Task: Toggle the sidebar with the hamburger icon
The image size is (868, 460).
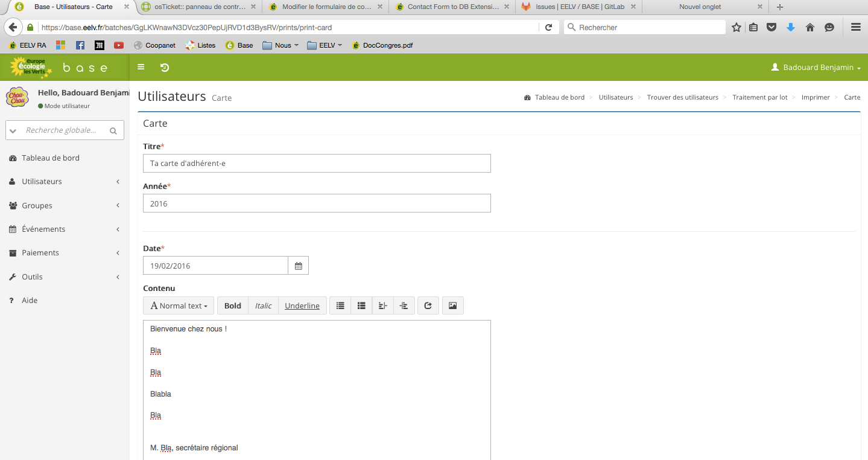Action: click(x=141, y=67)
